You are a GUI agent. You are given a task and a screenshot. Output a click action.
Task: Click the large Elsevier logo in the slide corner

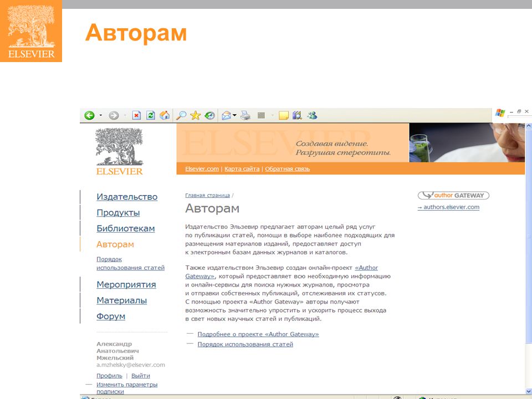pyautogui.click(x=31, y=31)
